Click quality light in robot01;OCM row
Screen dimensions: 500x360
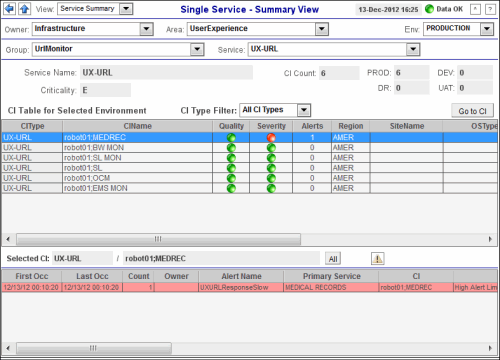click(231, 178)
